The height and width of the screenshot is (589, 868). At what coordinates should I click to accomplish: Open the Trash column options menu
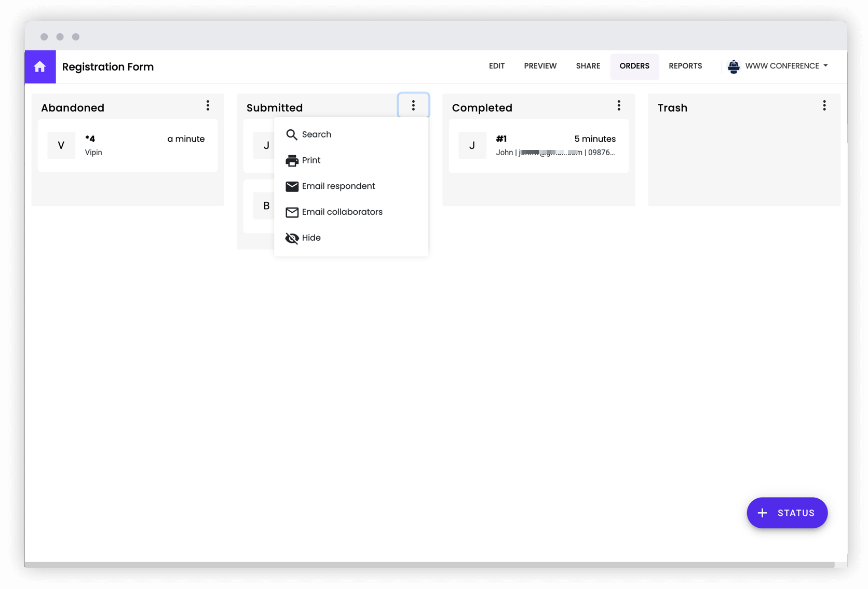824,105
